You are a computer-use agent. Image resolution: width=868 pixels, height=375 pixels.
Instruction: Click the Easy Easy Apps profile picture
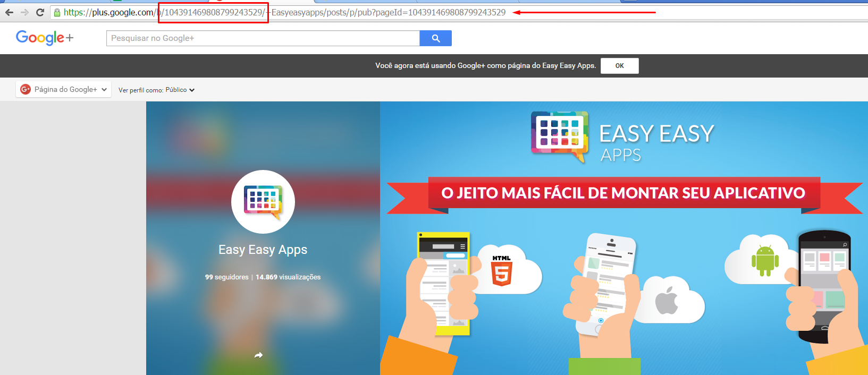[x=263, y=202]
